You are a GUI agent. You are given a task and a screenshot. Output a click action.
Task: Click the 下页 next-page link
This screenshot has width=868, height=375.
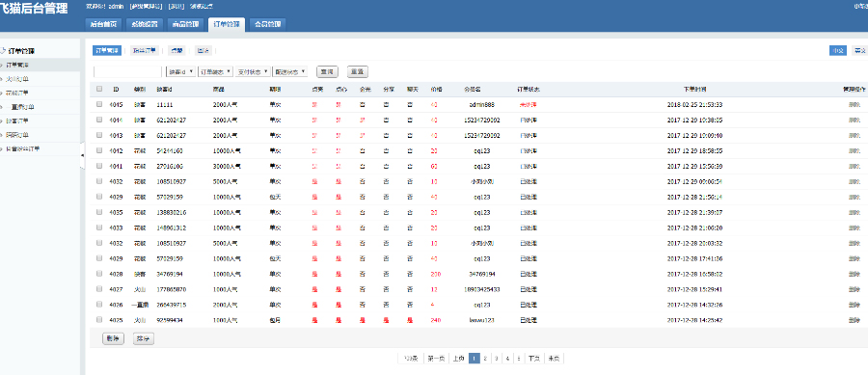[x=533, y=359]
